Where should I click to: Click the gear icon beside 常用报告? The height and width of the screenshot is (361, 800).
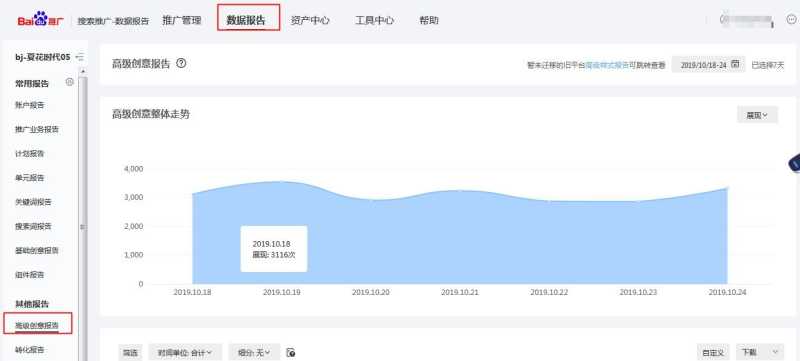point(70,82)
